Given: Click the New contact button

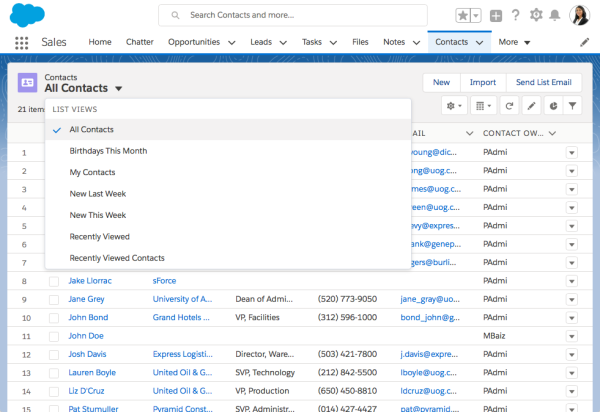Looking at the screenshot, I should (441, 83).
